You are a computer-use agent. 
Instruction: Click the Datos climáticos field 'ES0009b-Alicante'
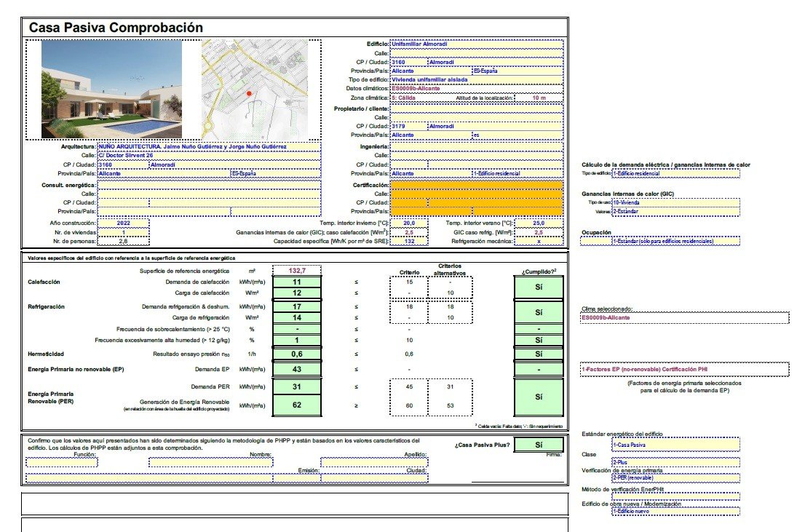[477, 88]
